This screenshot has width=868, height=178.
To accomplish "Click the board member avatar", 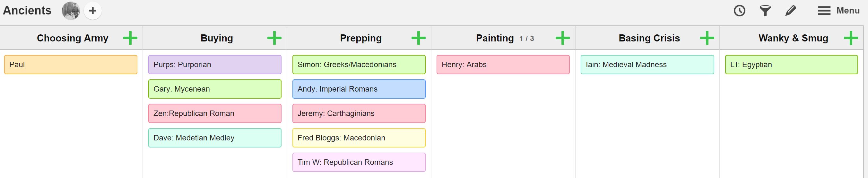I will click(71, 11).
